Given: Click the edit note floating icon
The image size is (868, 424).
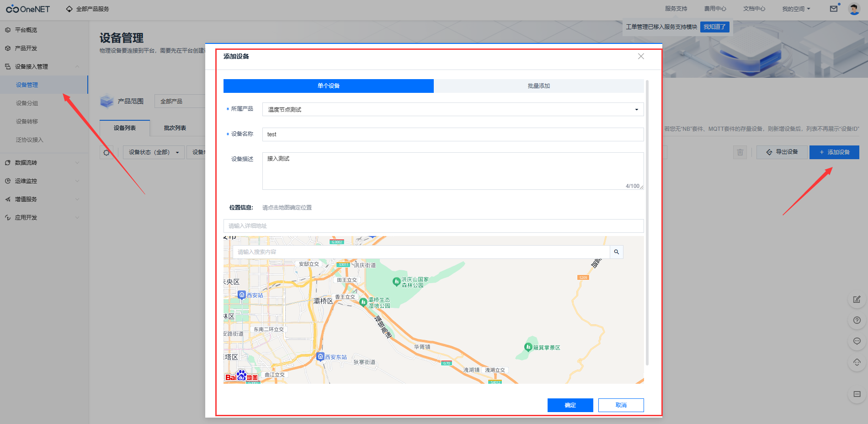Looking at the screenshot, I should click(857, 300).
